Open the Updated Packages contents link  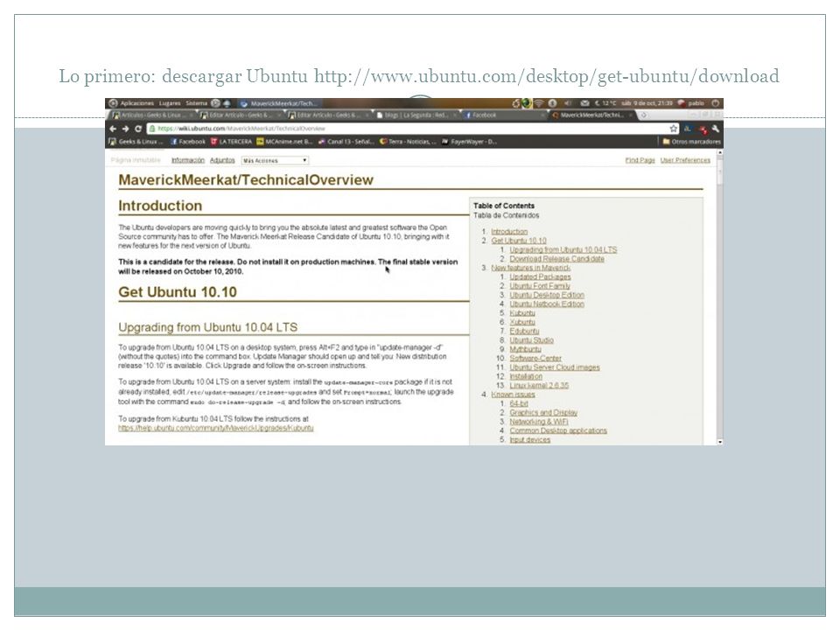pyautogui.click(x=540, y=277)
